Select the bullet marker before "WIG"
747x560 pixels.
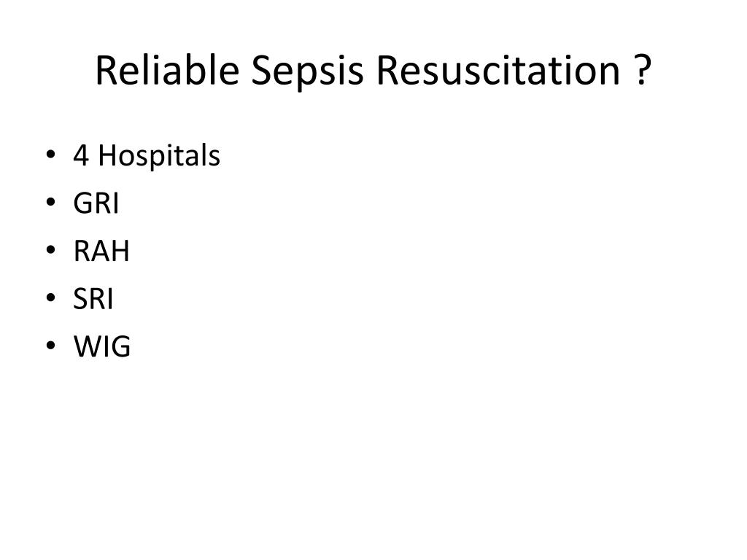51,345
